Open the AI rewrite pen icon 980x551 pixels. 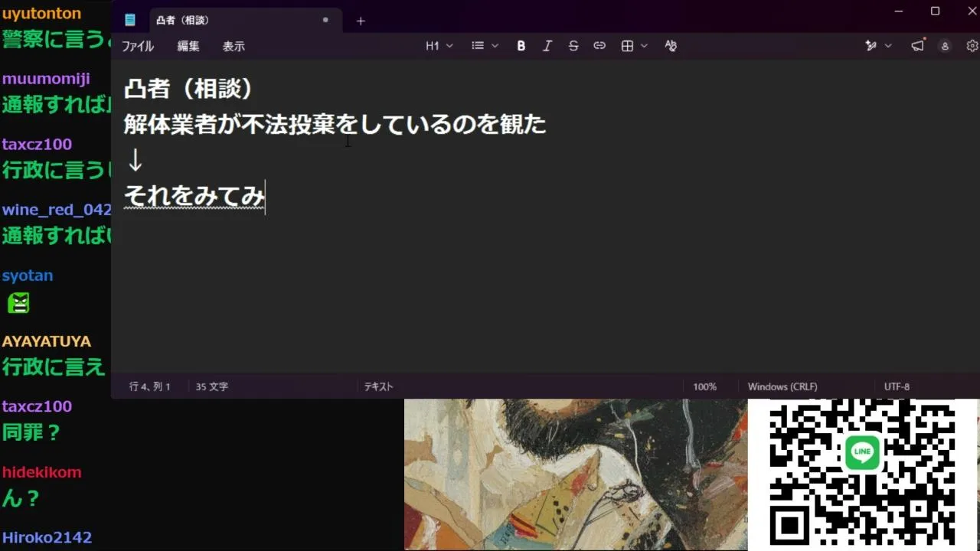(871, 46)
